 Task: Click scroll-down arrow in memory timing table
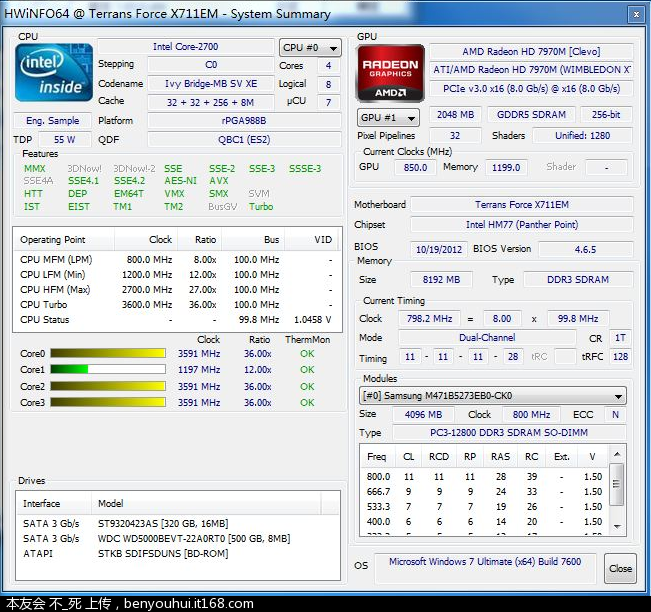617,526
